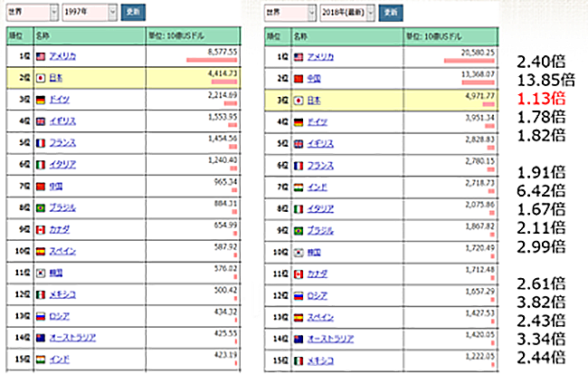Click the Korea flag in the 2018 table

(x=302, y=251)
